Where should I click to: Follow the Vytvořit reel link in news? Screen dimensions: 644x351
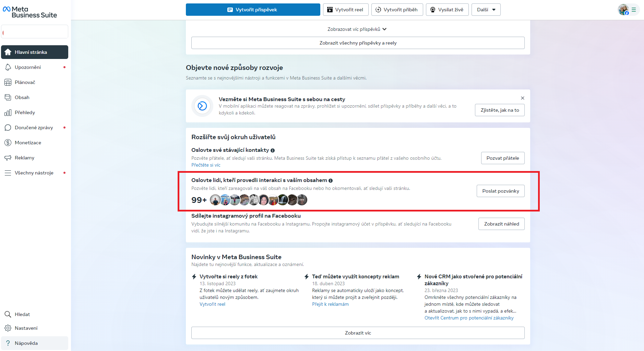[x=212, y=304]
